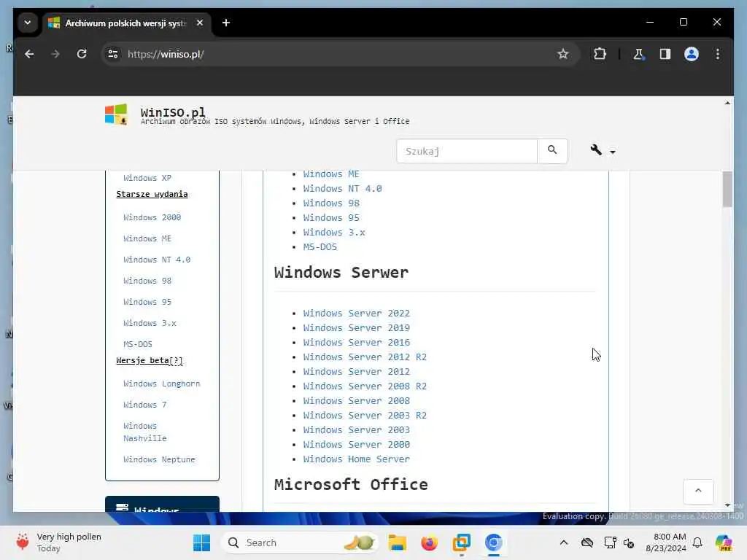Open the Extensions puzzle icon
747x560 pixels.
600,54
